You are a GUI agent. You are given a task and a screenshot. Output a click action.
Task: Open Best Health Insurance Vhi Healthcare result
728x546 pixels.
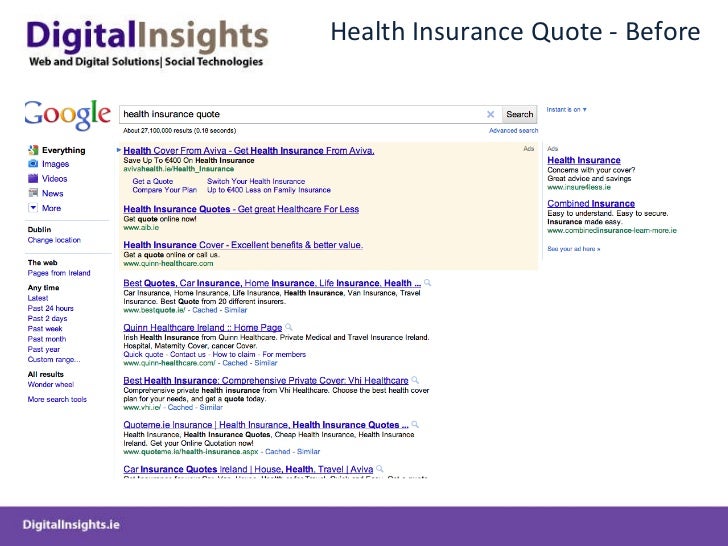pyautogui.click(x=266, y=380)
